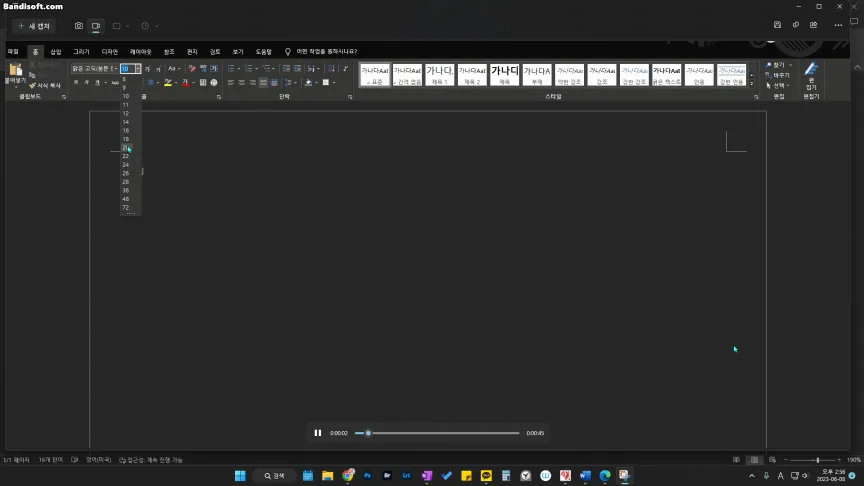Toggle distributed alignment icon

pos(274,83)
